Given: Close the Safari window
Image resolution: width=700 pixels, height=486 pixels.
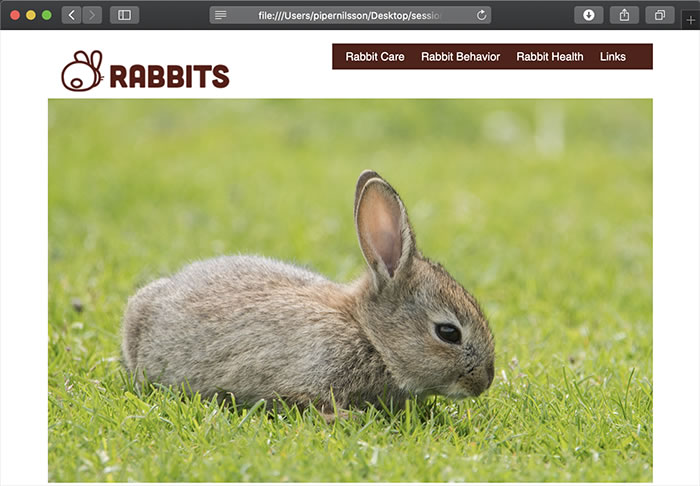Looking at the screenshot, I should click(x=15, y=15).
